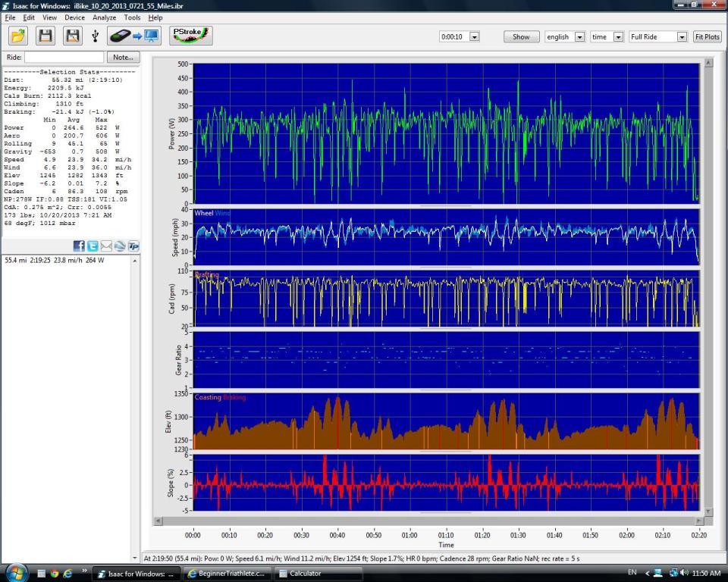Open the PStroke analysis tool
This screenshot has height=582, width=728.
tap(190, 36)
